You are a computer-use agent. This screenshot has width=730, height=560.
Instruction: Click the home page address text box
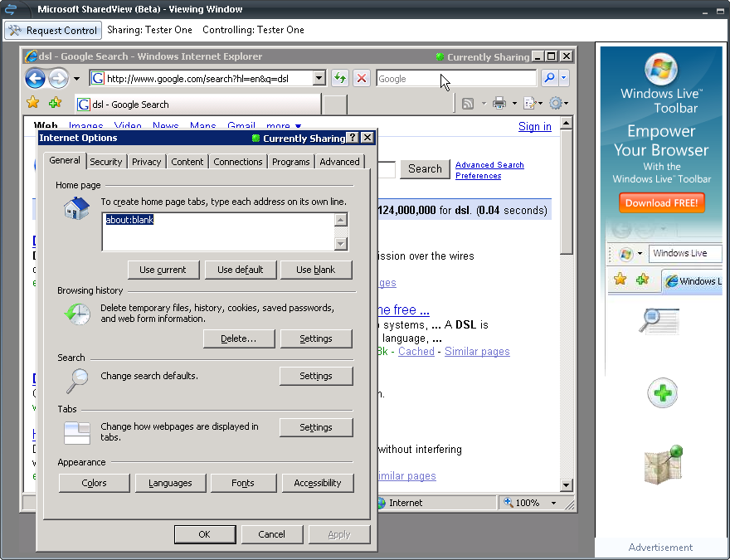pyautogui.click(x=219, y=231)
